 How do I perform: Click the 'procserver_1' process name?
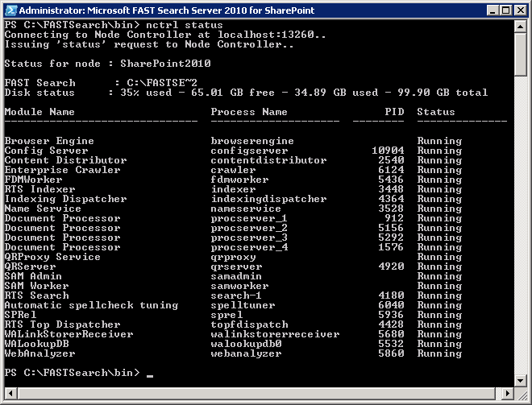coord(249,218)
